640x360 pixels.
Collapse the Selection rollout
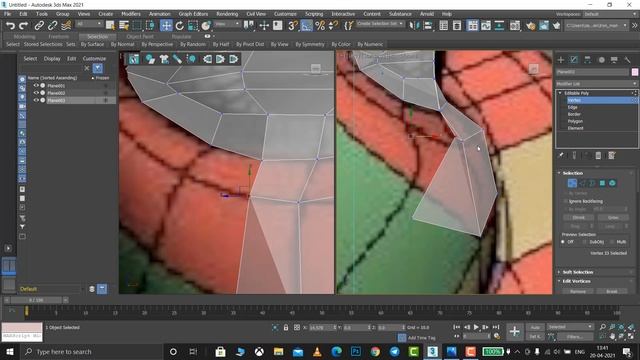560,173
